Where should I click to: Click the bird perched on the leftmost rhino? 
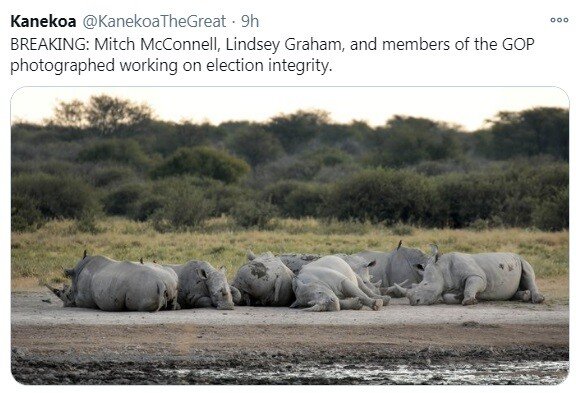pyautogui.click(x=85, y=255)
